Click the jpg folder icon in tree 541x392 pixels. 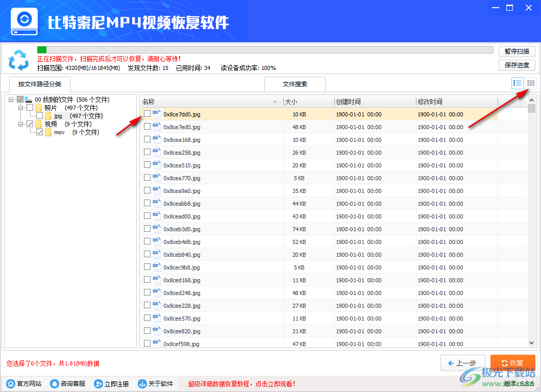(x=48, y=116)
